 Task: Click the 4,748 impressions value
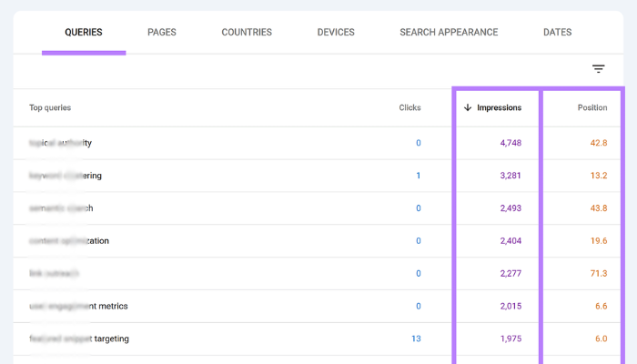coord(511,143)
